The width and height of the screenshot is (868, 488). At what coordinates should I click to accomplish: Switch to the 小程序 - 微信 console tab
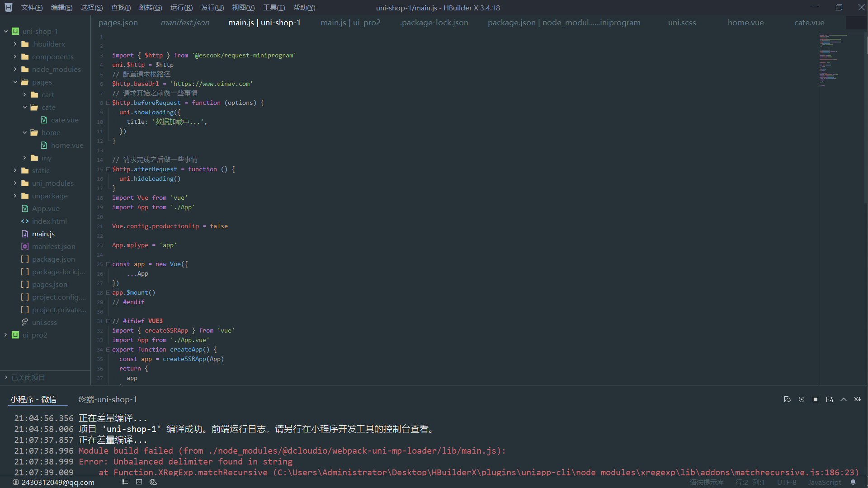(x=33, y=399)
